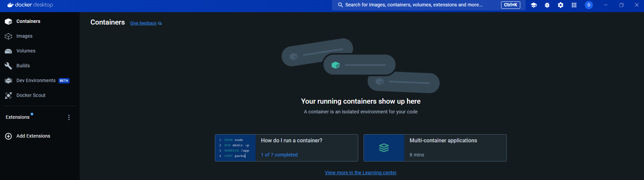Click the Images sidebar icon

[x=8, y=36]
